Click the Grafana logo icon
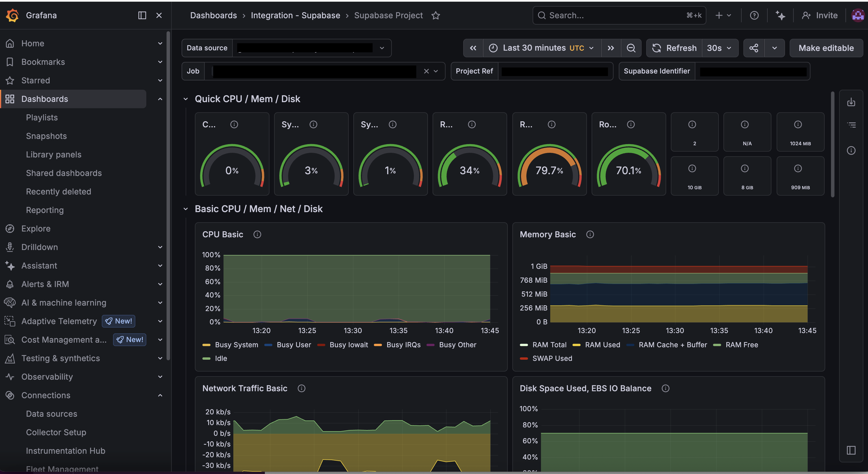Screen dimensions: 868x474 [x=12, y=15]
